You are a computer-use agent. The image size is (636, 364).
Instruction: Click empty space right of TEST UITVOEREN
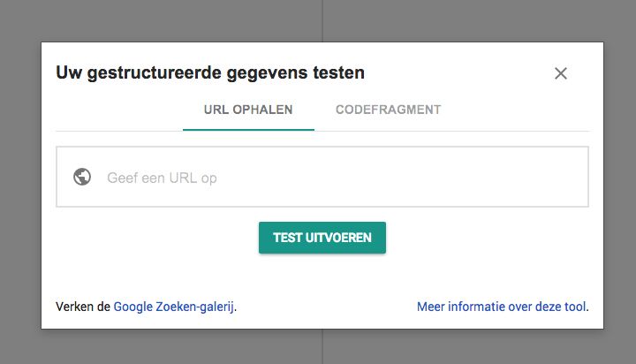coord(486,238)
